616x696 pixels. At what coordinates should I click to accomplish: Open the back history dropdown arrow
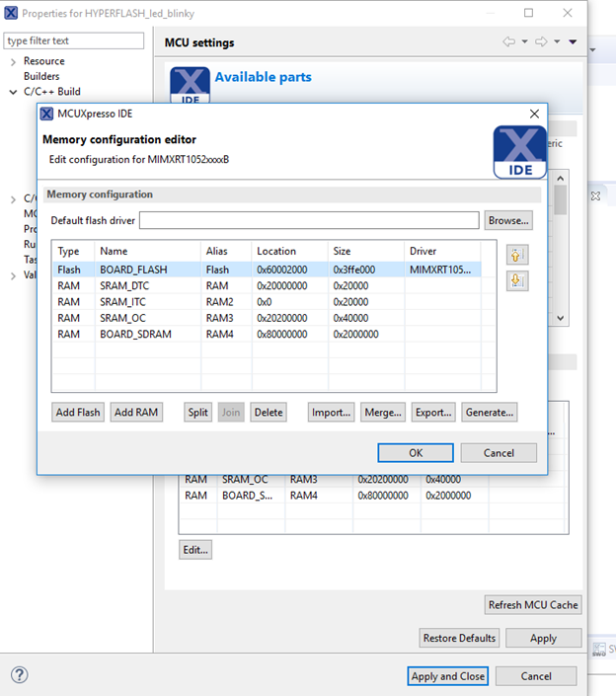point(524,41)
